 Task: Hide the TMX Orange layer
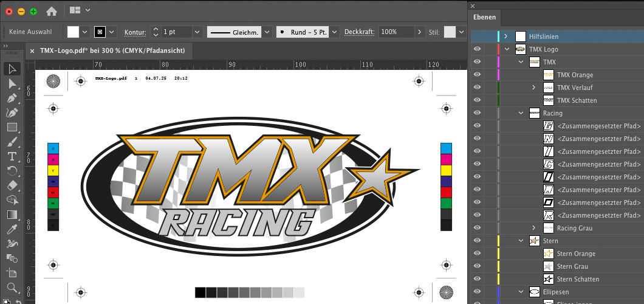pyautogui.click(x=478, y=75)
